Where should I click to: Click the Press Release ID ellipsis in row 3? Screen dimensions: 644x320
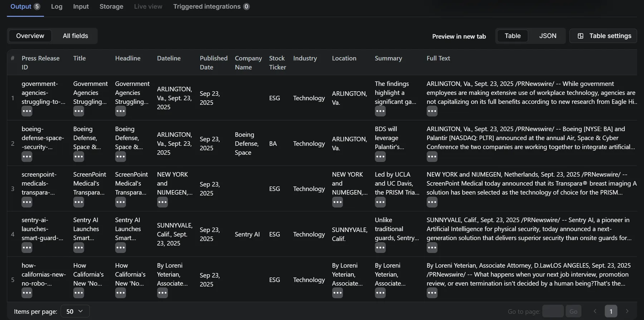[27, 202]
